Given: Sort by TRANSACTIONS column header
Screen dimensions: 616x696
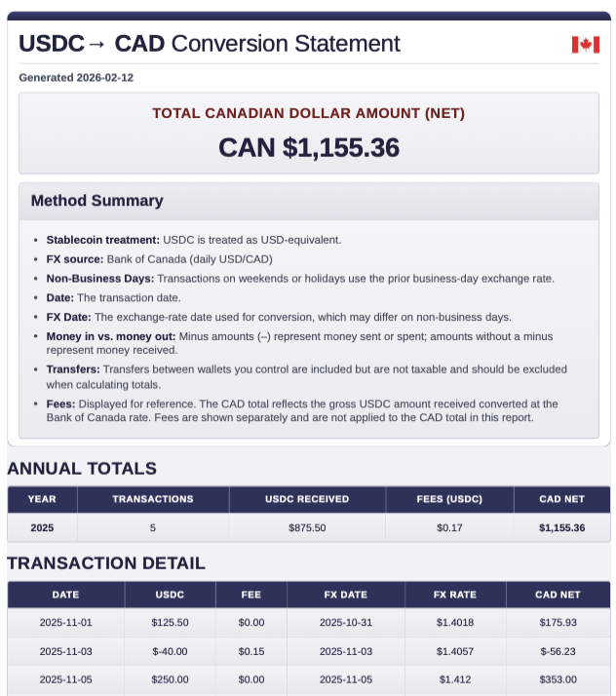Looking at the screenshot, I should (x=153, y=499).
